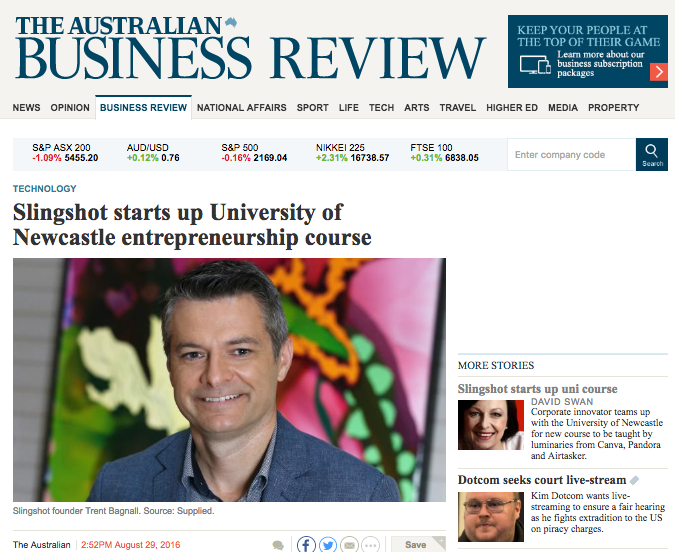Email the article using the envelope icon

[x=350, y=545]
